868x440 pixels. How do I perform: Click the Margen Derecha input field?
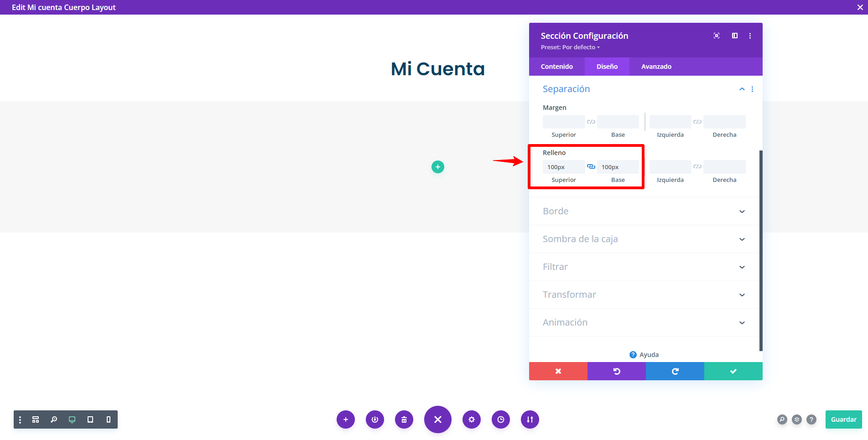pyautogui.click(x=724, y=122)
